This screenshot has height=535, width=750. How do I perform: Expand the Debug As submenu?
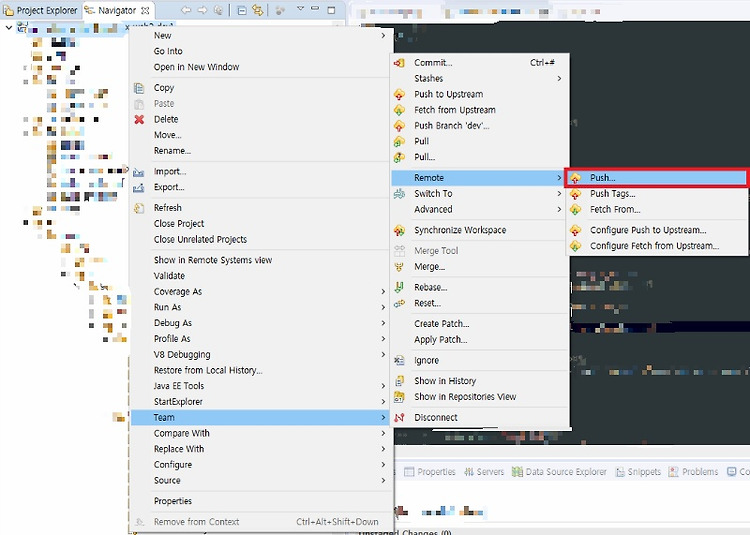[x=383, y=323]
